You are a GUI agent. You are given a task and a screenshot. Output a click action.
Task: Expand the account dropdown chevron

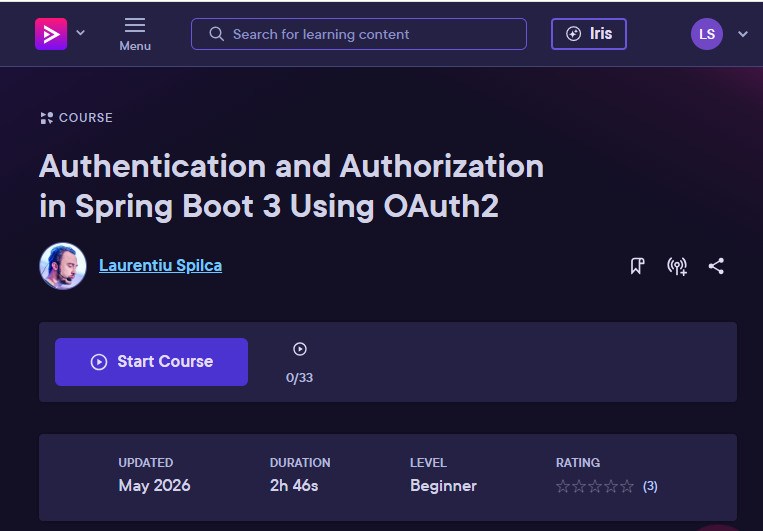point(743,34)
